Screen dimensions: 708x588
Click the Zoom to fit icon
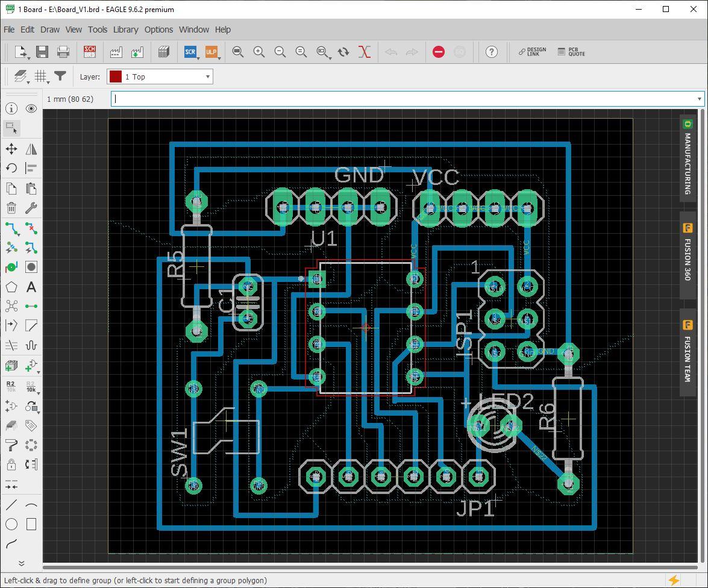point(238,52)
